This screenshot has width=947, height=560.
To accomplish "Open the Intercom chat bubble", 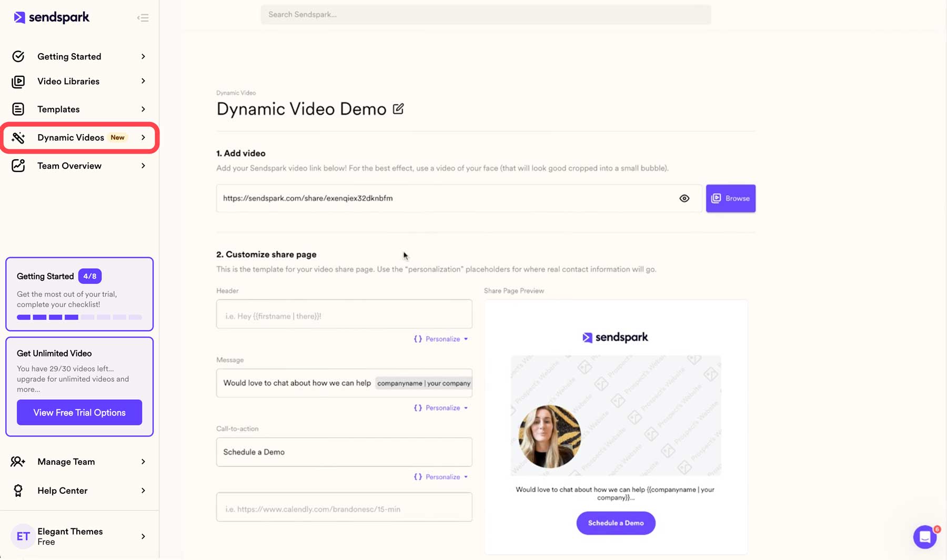I will point(924,536).
